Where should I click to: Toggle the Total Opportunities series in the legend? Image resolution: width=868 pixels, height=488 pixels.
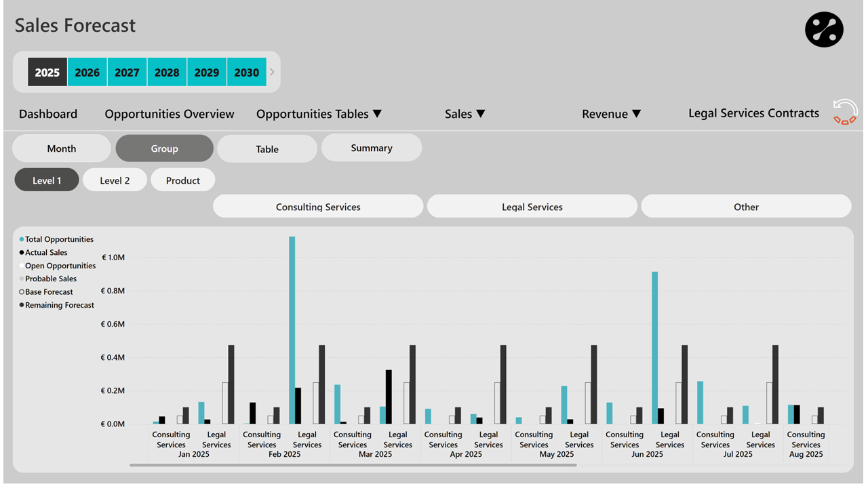pos(56,239)
